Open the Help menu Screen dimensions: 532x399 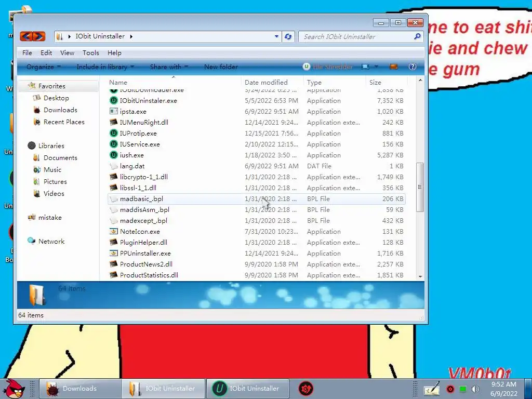(114, 52)
